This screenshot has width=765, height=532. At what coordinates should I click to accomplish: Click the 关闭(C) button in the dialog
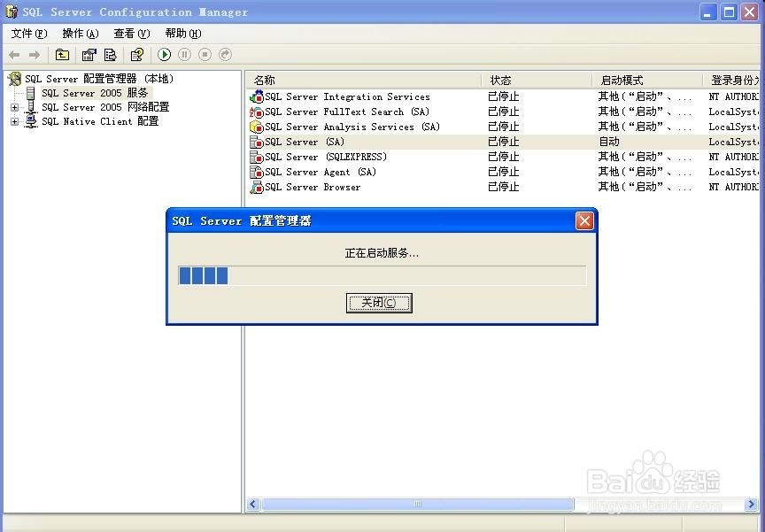379,303
